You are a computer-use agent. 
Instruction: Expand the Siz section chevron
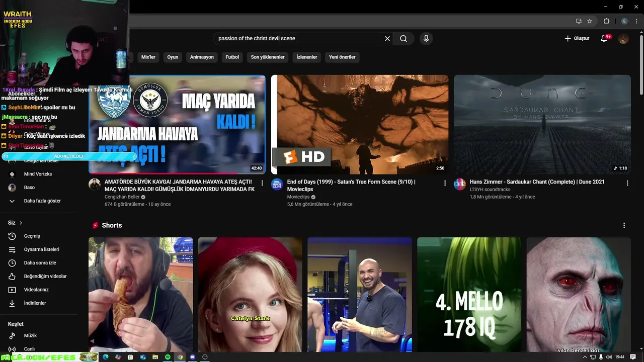pos(21,223)
